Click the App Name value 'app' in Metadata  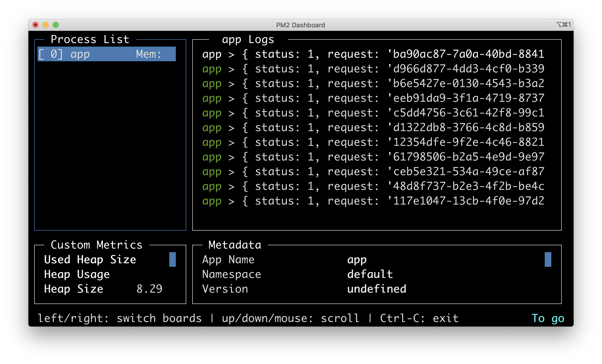[x=357, y=260]
